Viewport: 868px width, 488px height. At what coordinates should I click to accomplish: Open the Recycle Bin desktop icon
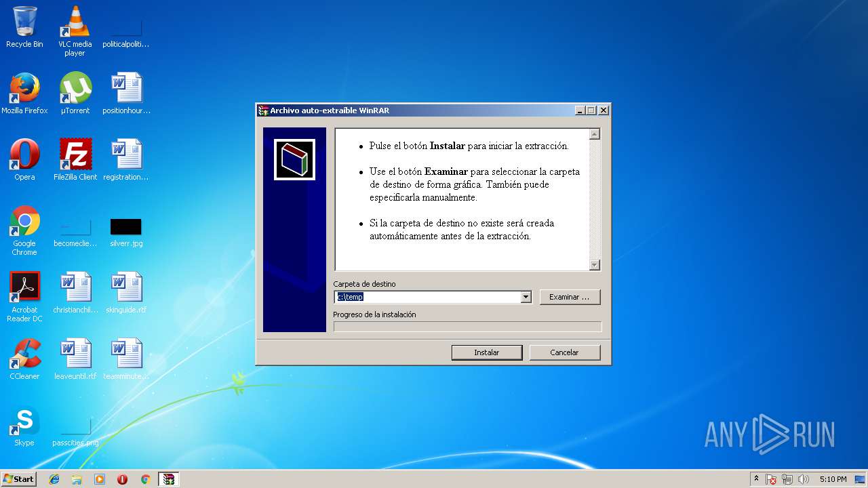pos(24,27)
